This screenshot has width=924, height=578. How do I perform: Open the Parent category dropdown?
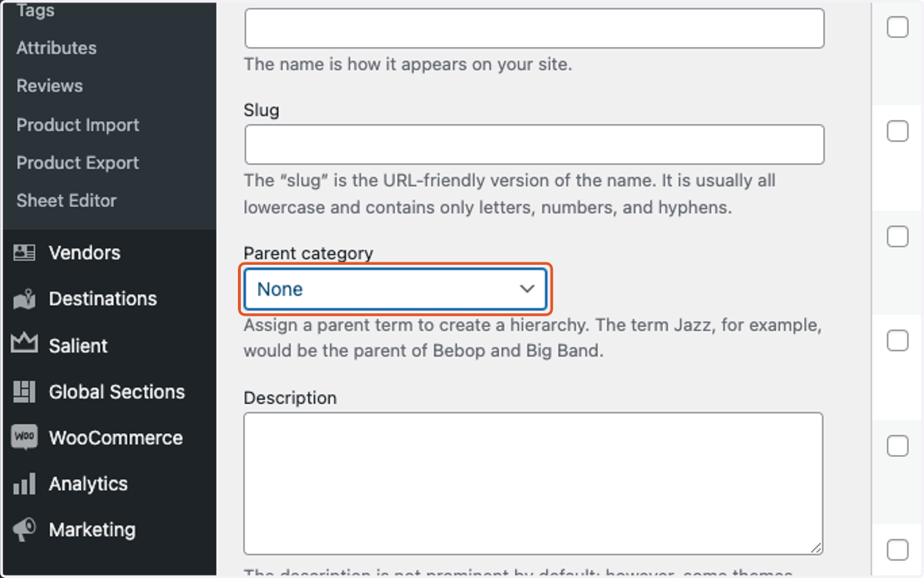(395, 289)
